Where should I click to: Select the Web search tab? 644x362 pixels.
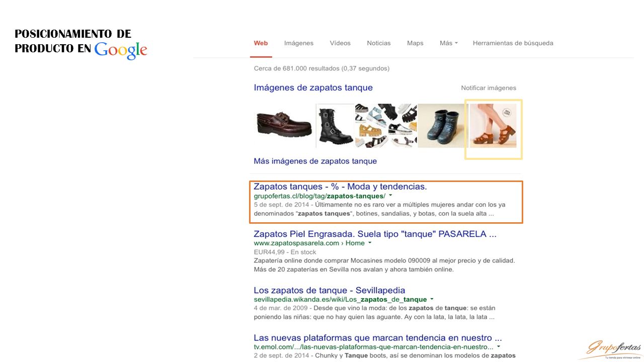[261, 43]
